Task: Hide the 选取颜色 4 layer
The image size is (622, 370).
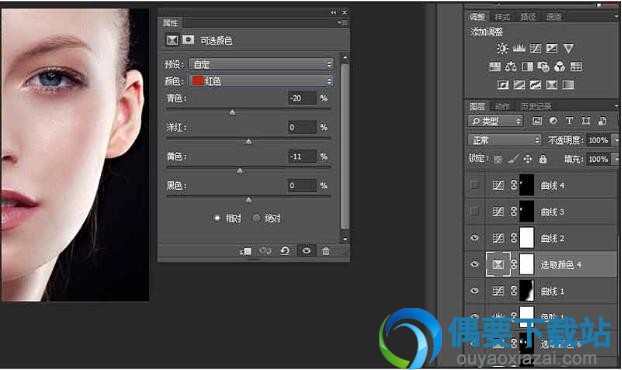Action: pos(474,265)
